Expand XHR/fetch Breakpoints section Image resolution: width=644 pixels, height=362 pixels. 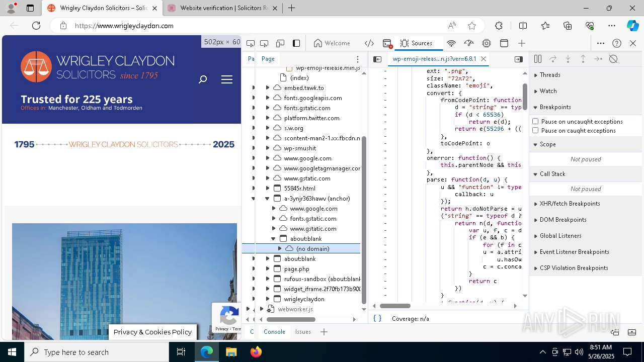(587, 204)
